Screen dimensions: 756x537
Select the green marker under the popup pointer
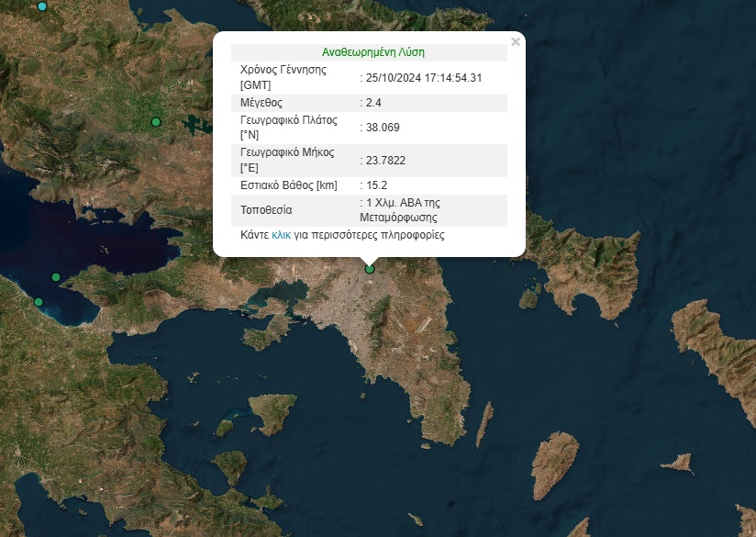click(x=370, y=269)
